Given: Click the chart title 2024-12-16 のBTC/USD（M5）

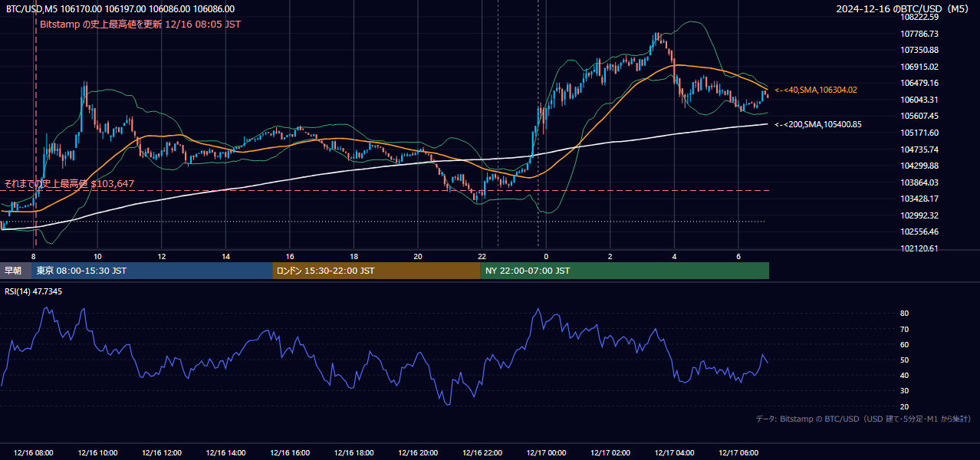Looking at the screenshot, I should tap(904, 9).
